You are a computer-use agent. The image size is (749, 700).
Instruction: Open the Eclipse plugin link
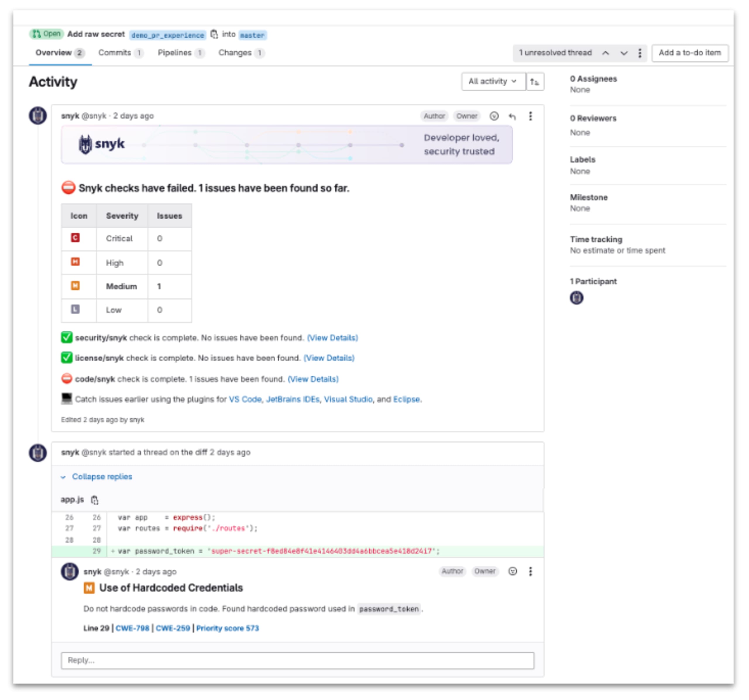406,399
